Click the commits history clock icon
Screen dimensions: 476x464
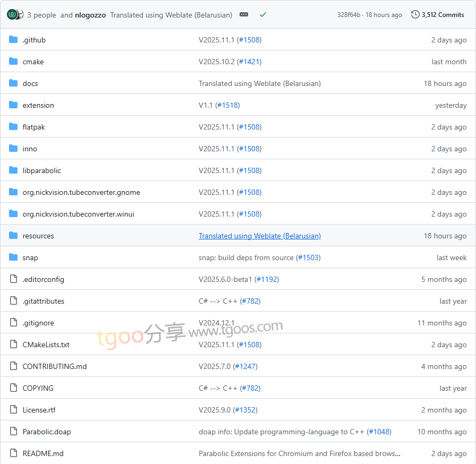[415, 15]
